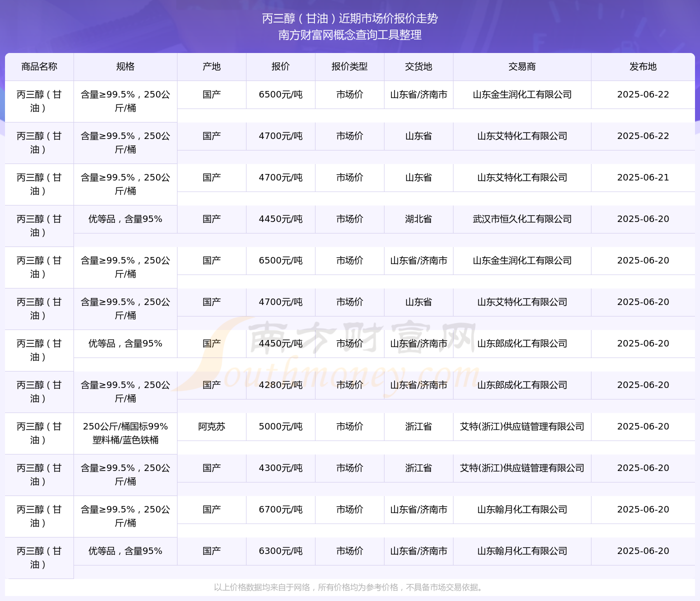Image resolution: width=700 pixels, height=601 pixels.
Task: Click the 交货地 column header
Action: pyautogui.click(x=418, y=66)
